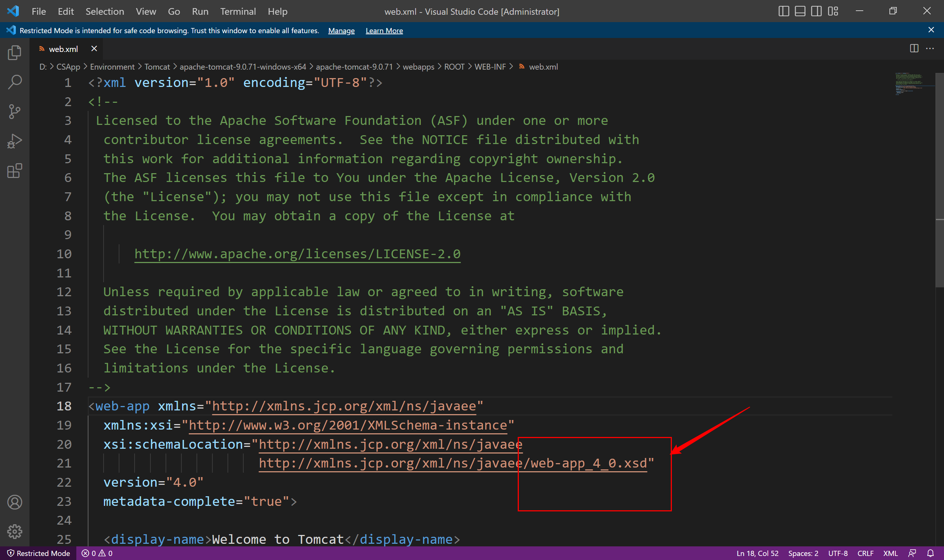The width and height of the screenshot is (944, 560).
Task: Change encoding via UTF-8 status item
Action: [x=837, y=553]
